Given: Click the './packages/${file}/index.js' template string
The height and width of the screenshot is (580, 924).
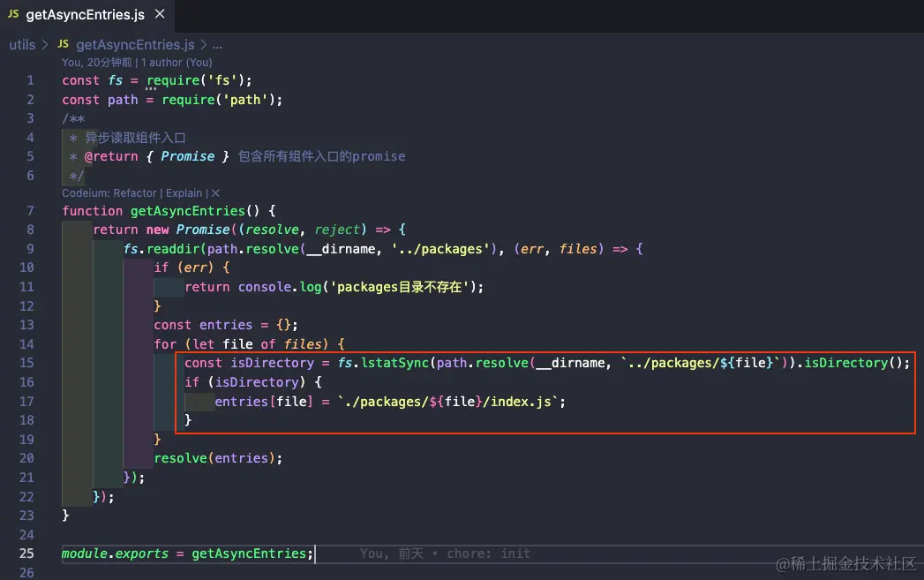Looking at the screenshot, I should (x=447, y=402).
